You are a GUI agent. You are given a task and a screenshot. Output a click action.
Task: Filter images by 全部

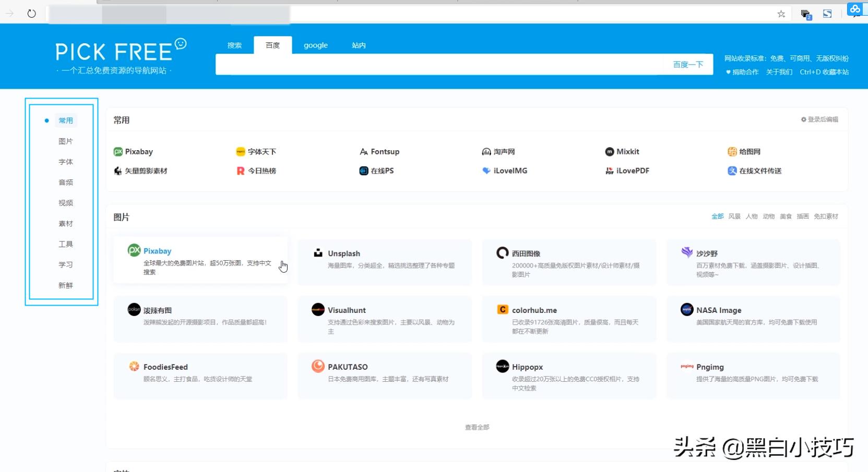(718, 216)
